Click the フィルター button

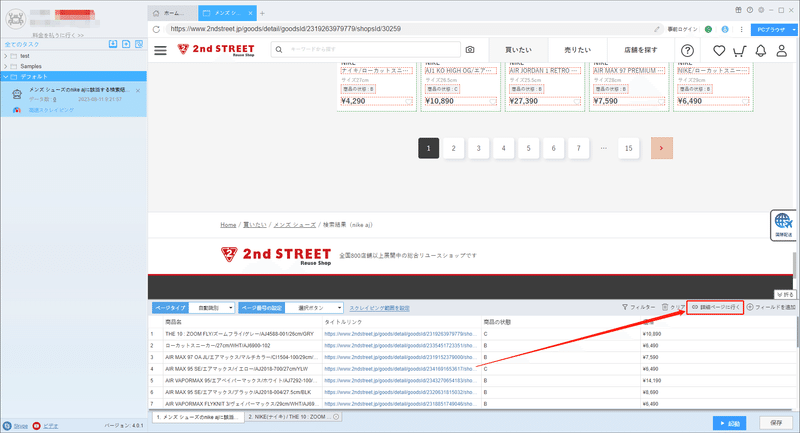pyautogui.click(x=638, y=307)
